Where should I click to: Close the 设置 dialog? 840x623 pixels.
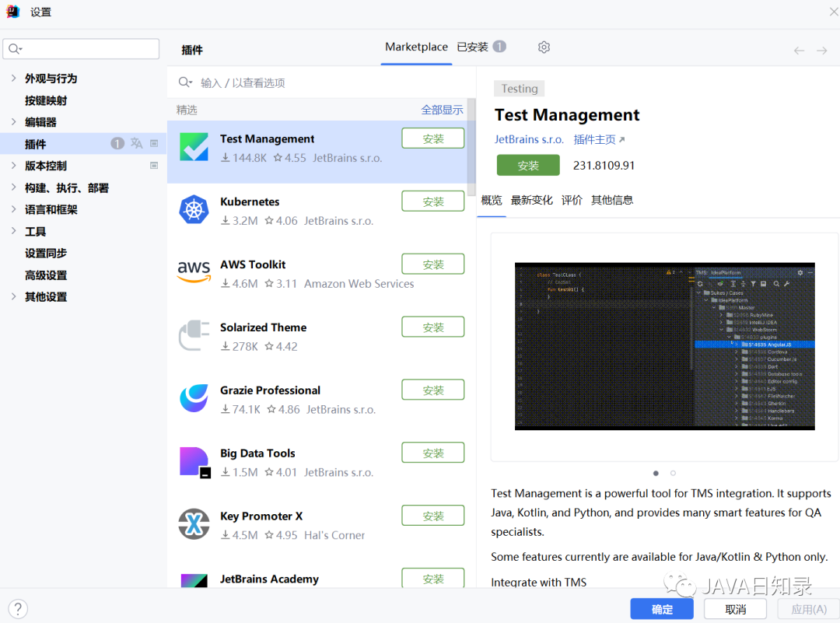coord(833,11)
